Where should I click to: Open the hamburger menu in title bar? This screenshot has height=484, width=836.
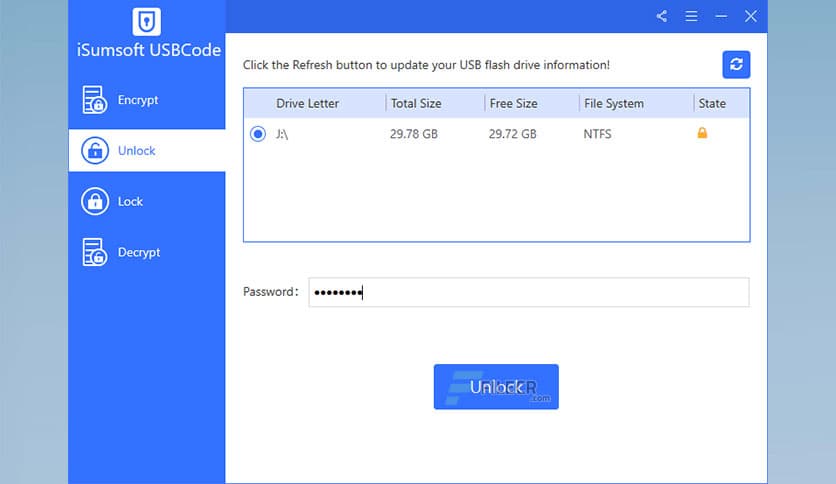click(x=692, y=17)
